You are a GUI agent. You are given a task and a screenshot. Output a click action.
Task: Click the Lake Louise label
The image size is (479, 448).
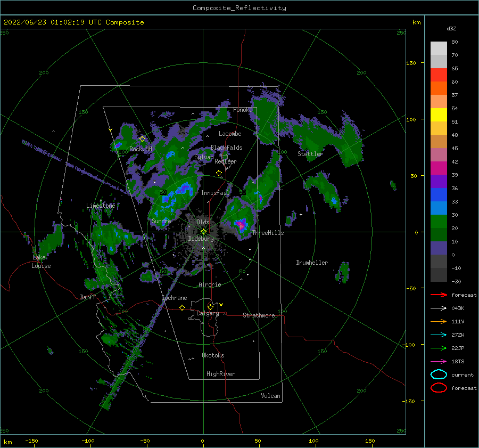click(x=41, y=262)
